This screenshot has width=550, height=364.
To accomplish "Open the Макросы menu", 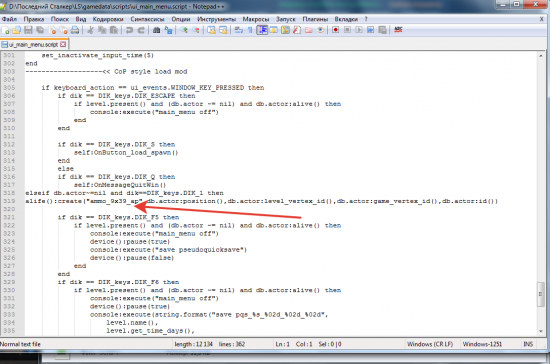I will (256, 19).
